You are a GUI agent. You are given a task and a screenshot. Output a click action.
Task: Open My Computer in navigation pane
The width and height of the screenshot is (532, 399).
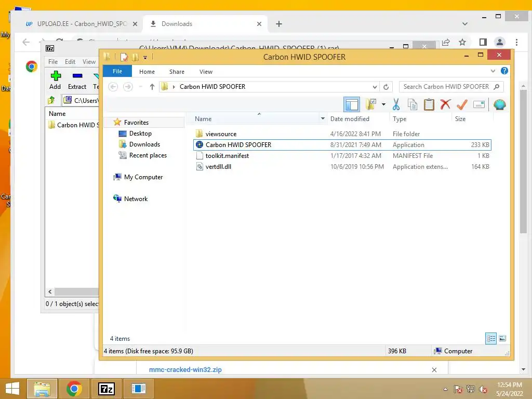143,177
